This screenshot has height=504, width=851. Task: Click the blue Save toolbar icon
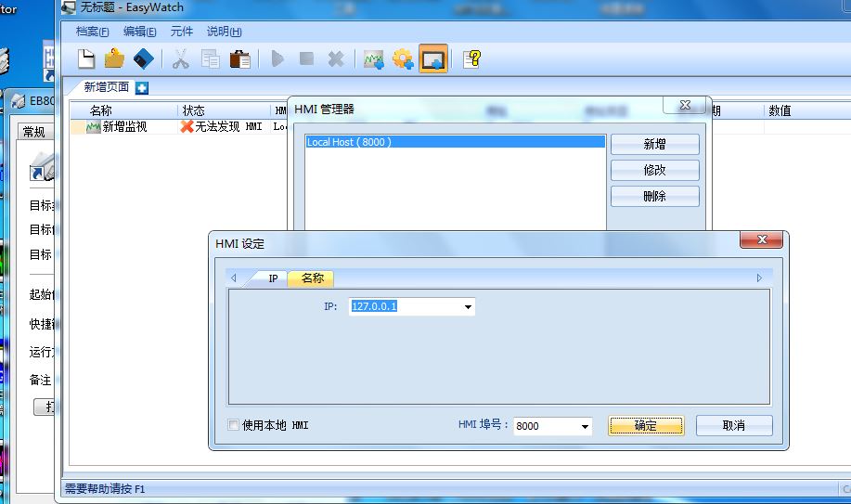143,59
